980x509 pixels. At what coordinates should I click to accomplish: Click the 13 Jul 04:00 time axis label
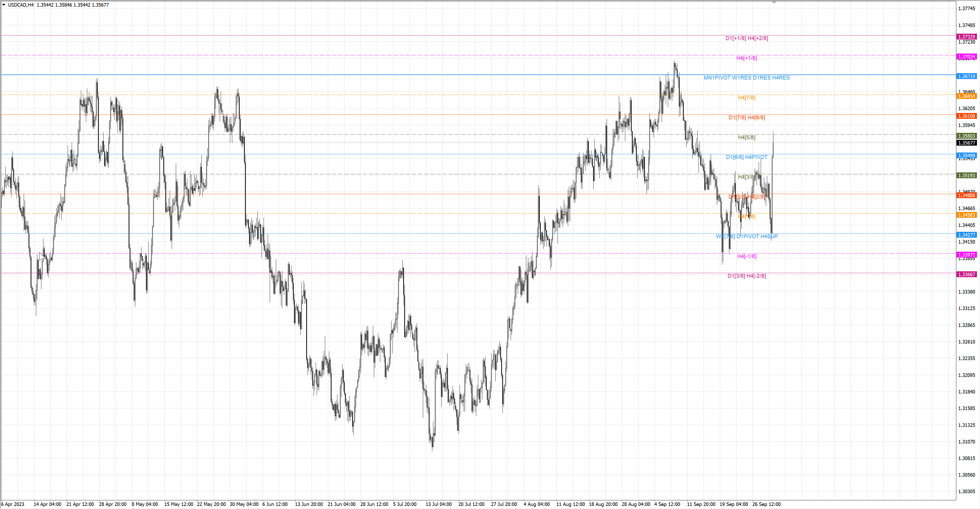point(438,504)
